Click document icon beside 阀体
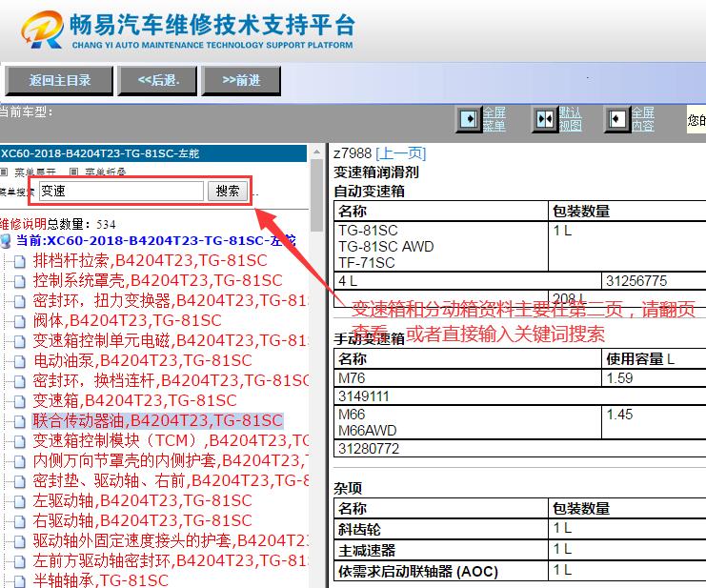 pos(19,322)
